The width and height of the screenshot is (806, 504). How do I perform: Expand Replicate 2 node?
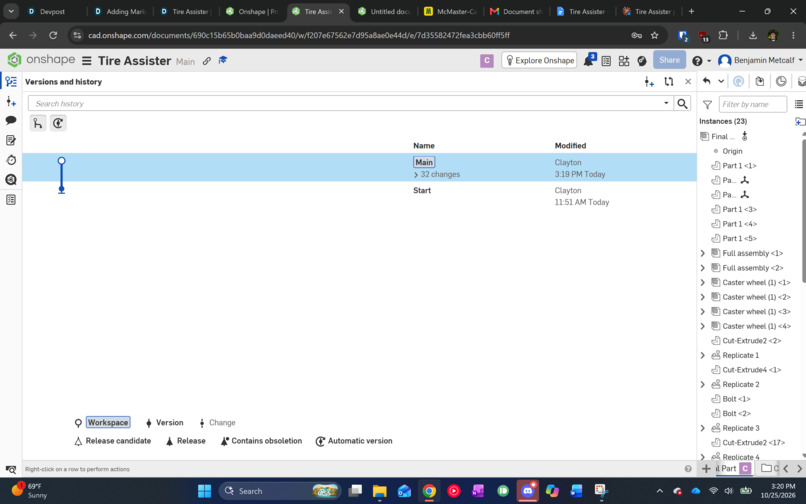tap(703, 384)
